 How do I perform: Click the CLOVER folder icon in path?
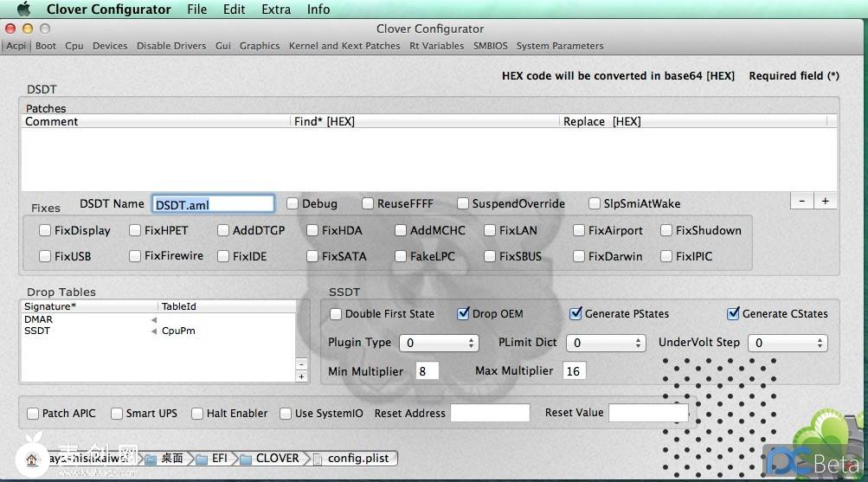pos(246,459)
